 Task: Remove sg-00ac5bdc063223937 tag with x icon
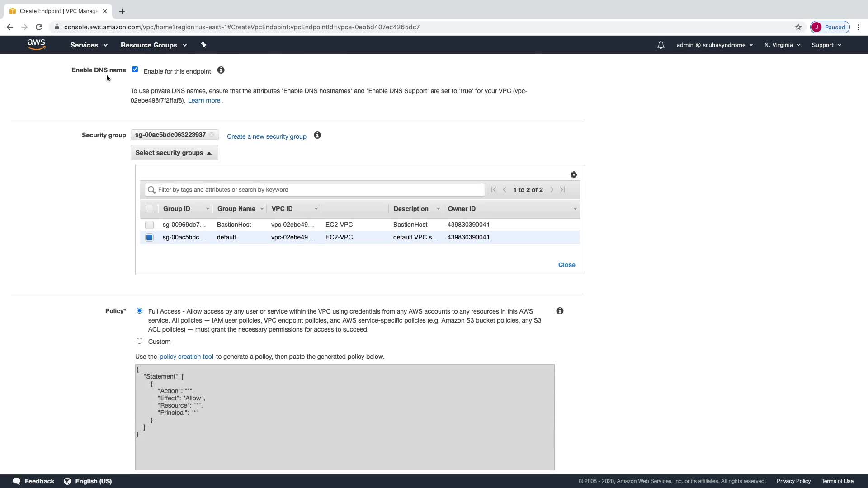pos(212,135)
